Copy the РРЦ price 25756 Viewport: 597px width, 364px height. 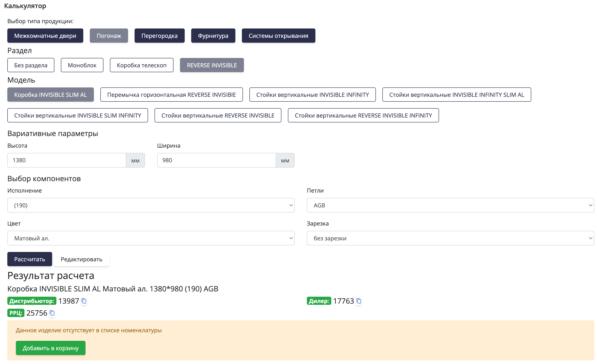tap(52, 313)
